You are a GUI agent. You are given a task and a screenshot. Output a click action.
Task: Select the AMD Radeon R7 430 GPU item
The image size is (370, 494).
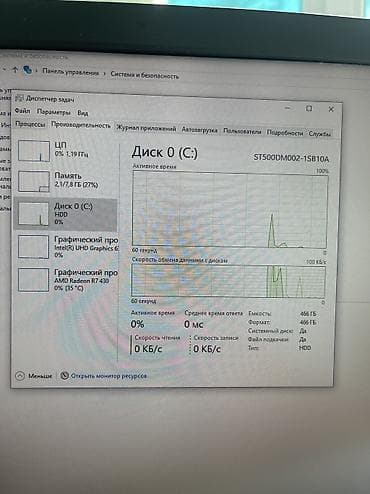(67, 280)
